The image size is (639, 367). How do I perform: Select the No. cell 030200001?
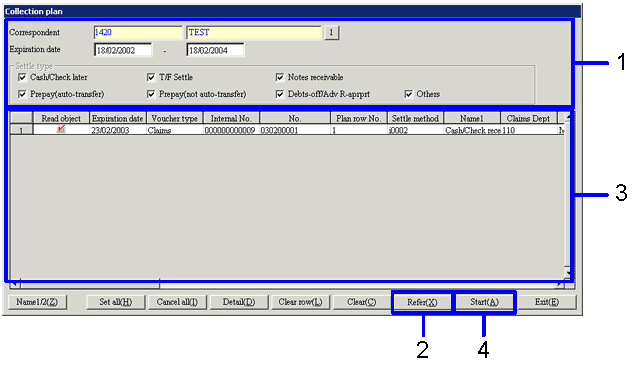295,130
